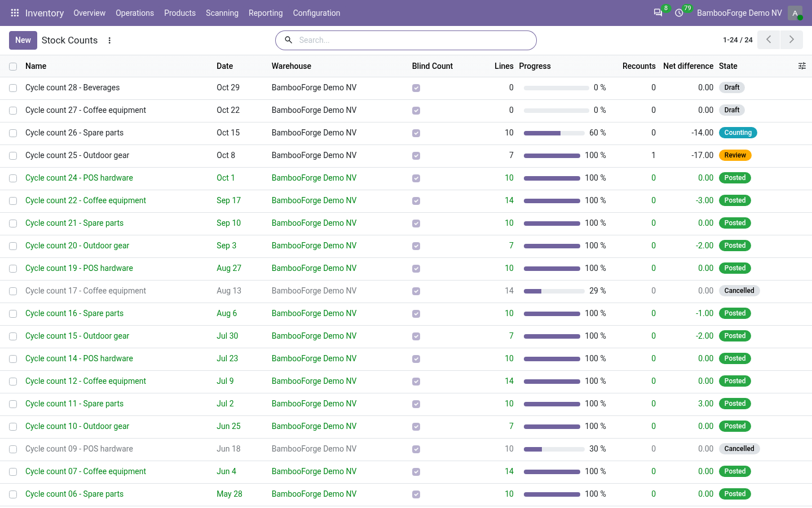Toggle Blind Count for Cycle count 25
This screenshot has height=508, width=812.
coord(416,156)
